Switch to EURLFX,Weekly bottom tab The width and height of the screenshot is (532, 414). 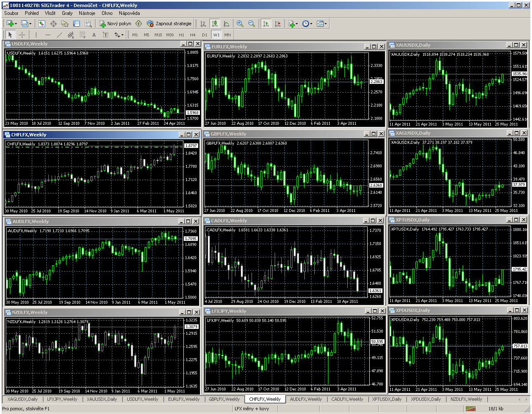tap(184, 399)
